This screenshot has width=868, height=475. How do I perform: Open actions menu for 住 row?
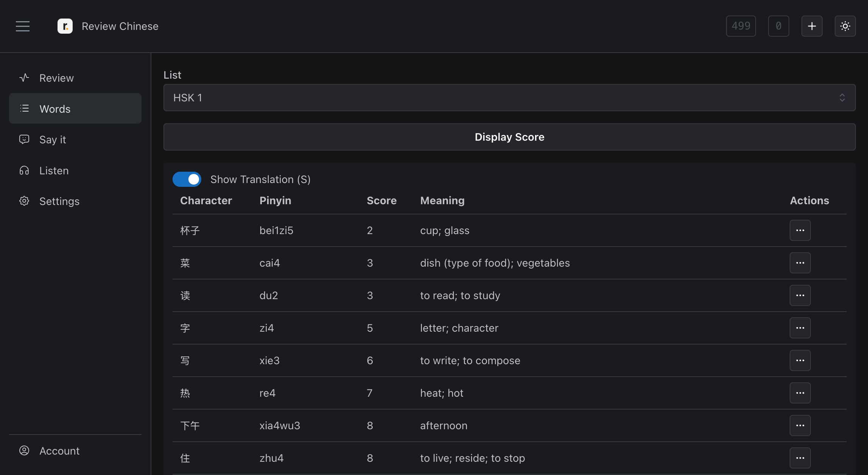click(x=800, y=458)
